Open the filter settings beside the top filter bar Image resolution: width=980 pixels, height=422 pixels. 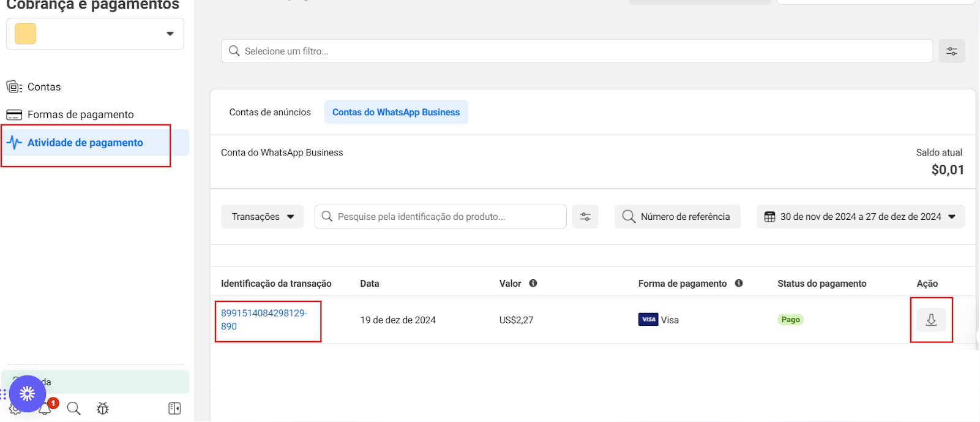pos(952,51)
